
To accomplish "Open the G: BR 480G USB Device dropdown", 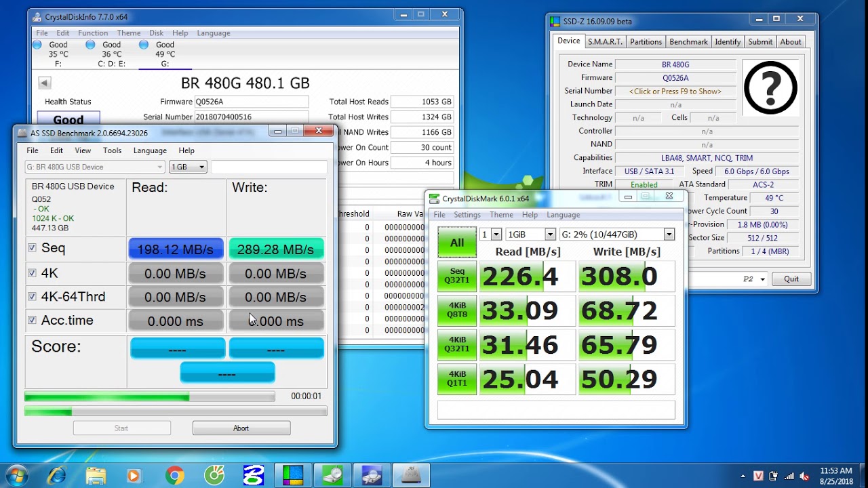I will (x=95, y=167).
